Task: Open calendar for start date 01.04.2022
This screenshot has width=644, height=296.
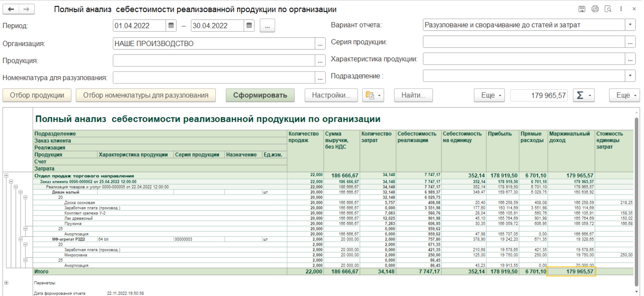Action: 171,25
